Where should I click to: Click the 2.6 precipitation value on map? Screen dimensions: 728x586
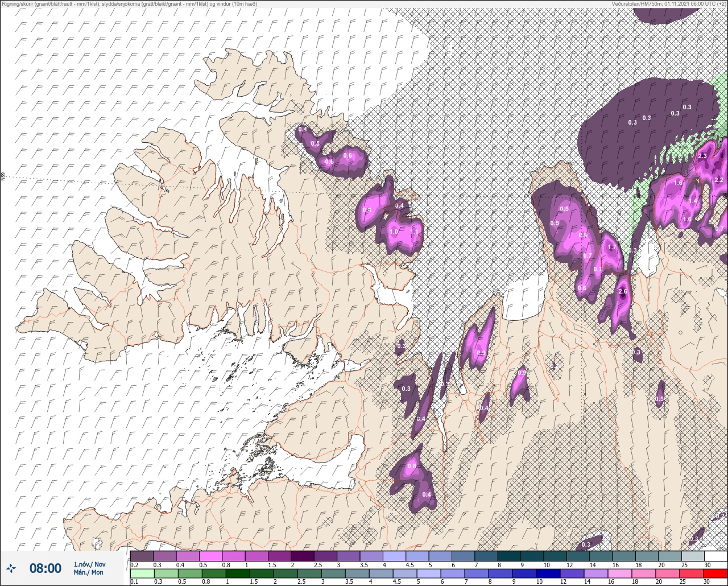tap(623, 292)
